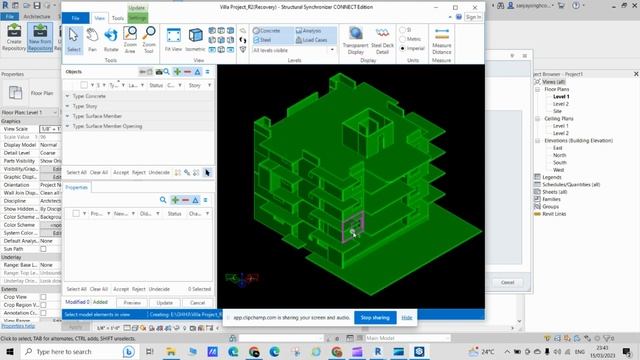Click Cancel beside Update button
Image resolution: width=640 pixels, height=360 pixels.
tap(198, 303)
